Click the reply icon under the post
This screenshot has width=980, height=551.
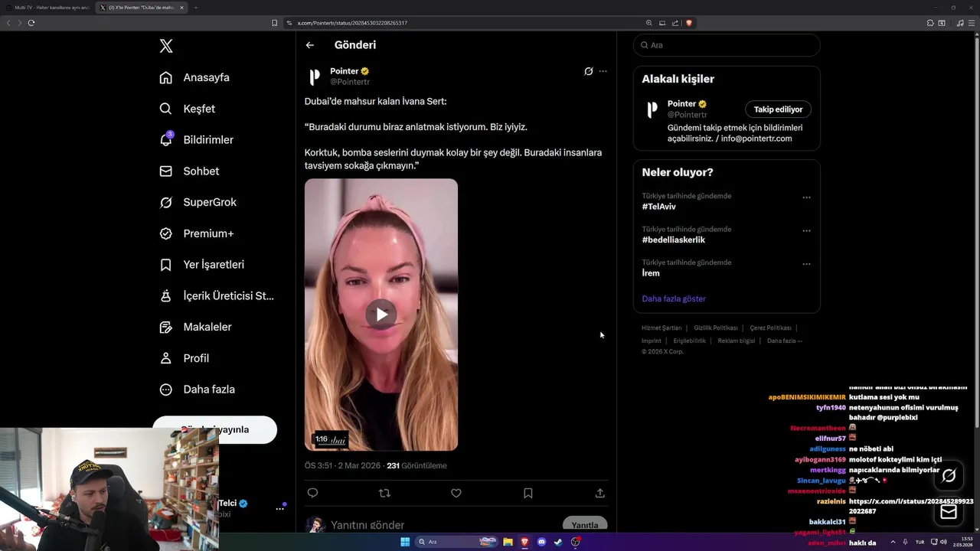pos(312,493)
